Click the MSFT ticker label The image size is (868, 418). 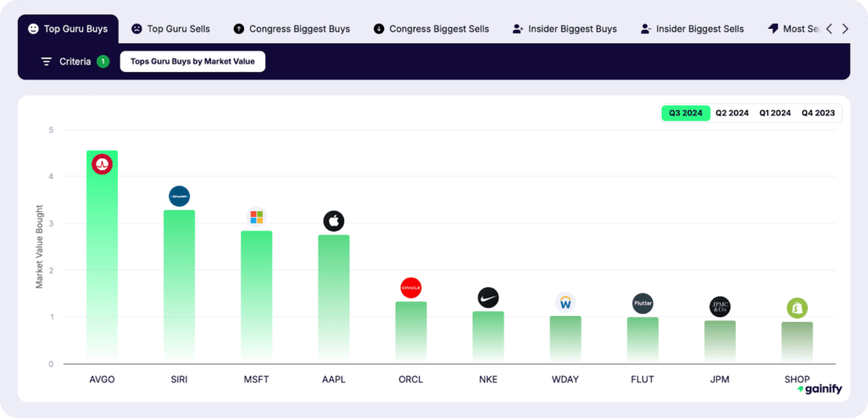(256, 380)
